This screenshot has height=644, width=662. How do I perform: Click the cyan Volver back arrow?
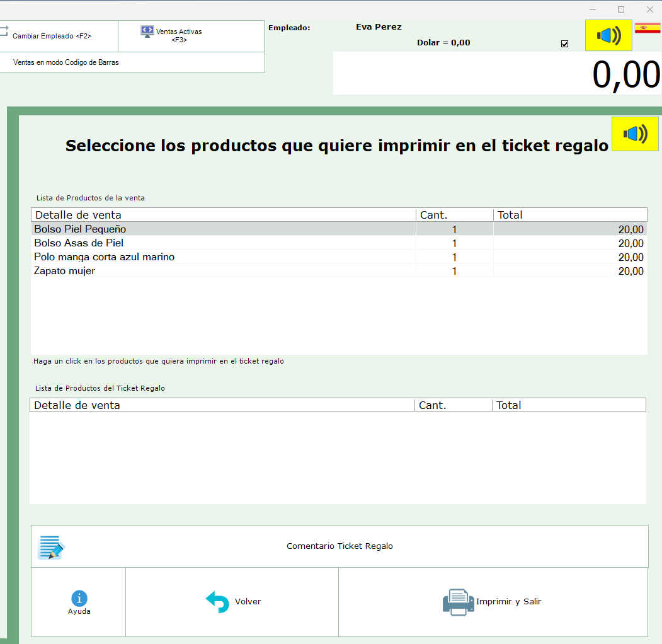(x=218, y=602)
